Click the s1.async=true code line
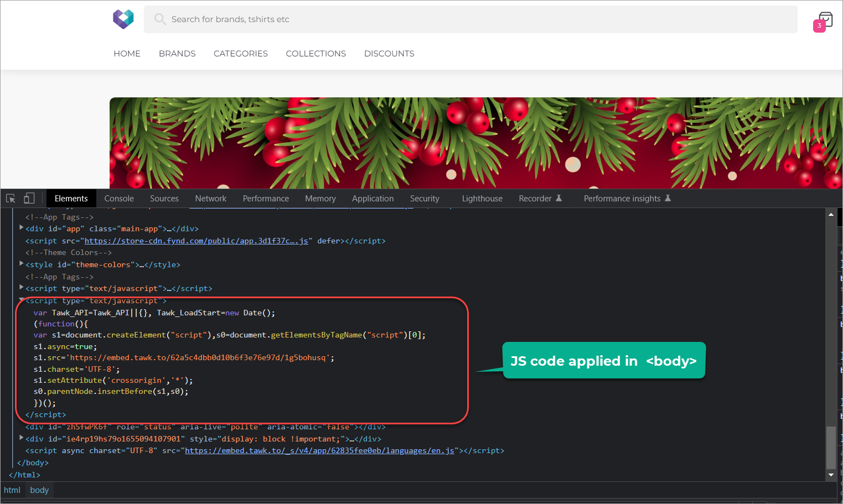 65,346
